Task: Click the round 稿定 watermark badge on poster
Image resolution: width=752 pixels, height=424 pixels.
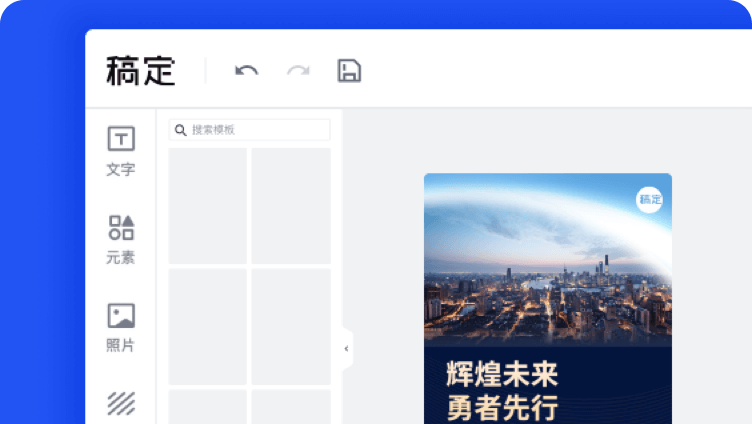Action: tap(650, 199)
